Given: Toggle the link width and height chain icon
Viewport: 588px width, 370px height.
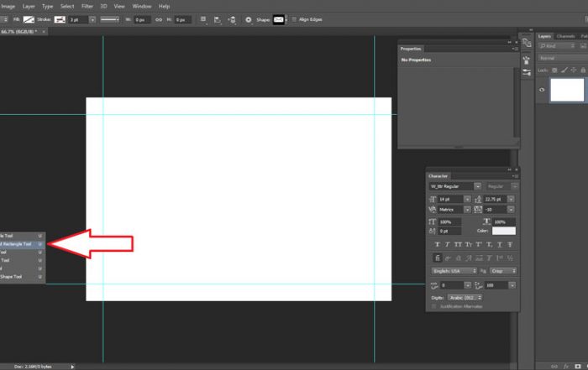Looking at the screenshot, I should (x=159, y=19).
